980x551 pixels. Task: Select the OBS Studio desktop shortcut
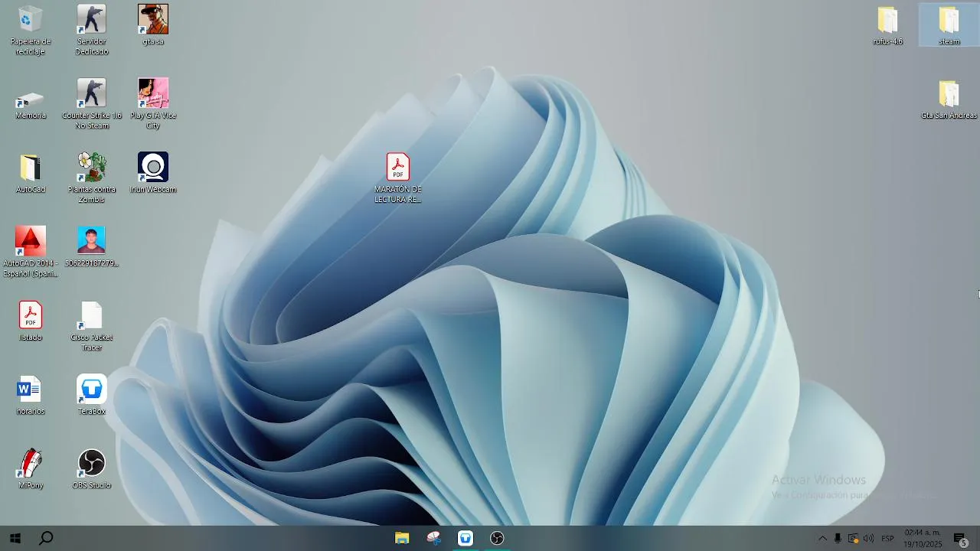tap(92, 468)
